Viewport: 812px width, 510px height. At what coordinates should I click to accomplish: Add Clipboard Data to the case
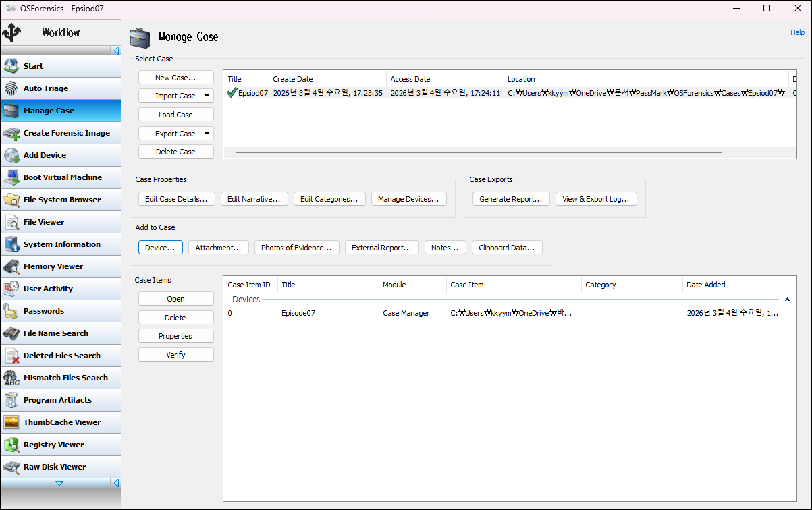click(x=507, y=248)
